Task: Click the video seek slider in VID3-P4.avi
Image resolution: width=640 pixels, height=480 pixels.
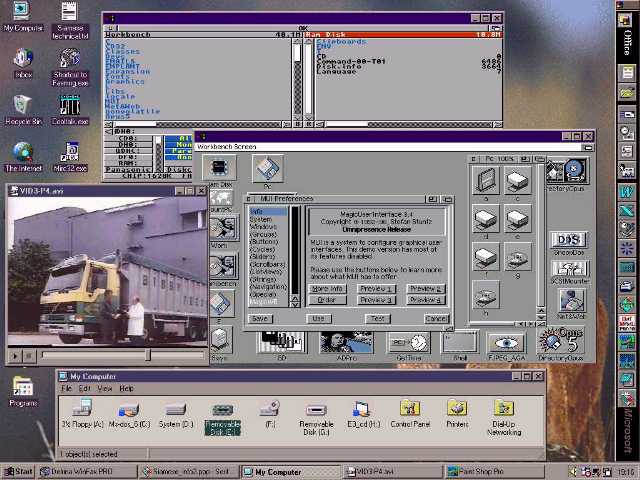Action: point(148,355)
